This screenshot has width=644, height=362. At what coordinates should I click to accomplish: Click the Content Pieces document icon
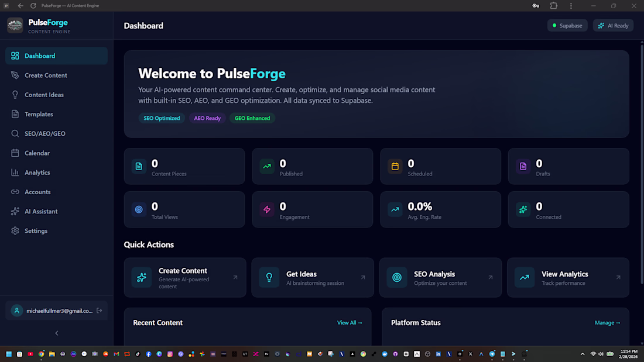click(139, 166)
